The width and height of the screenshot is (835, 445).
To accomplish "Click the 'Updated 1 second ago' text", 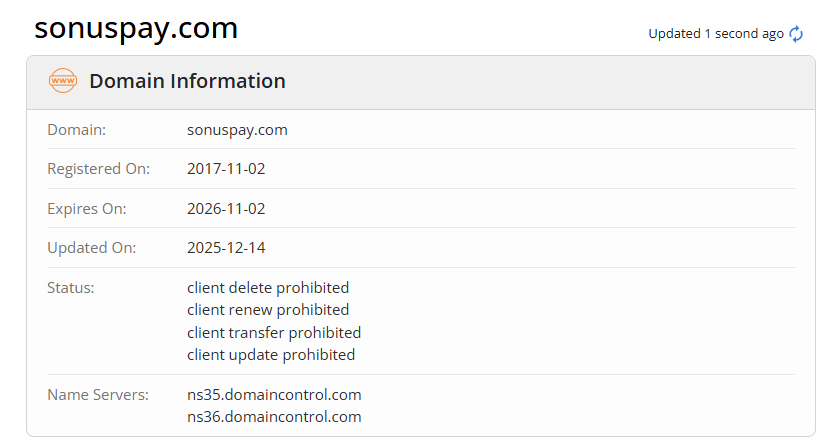I will (716, 34).
